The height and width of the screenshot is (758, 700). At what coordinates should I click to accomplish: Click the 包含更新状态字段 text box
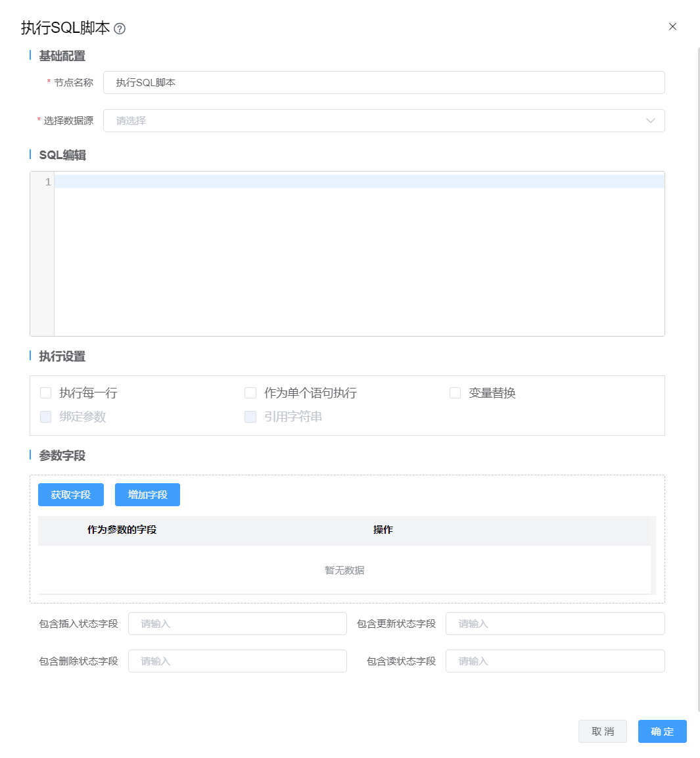[555, 624]
